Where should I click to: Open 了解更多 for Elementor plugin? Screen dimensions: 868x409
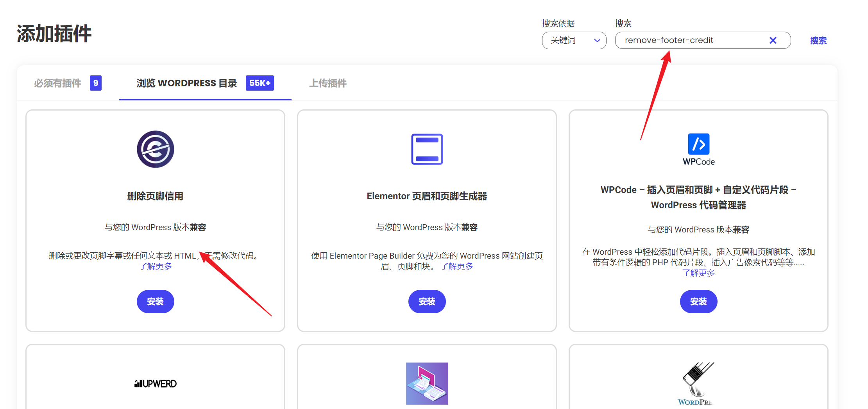(456, 266)
